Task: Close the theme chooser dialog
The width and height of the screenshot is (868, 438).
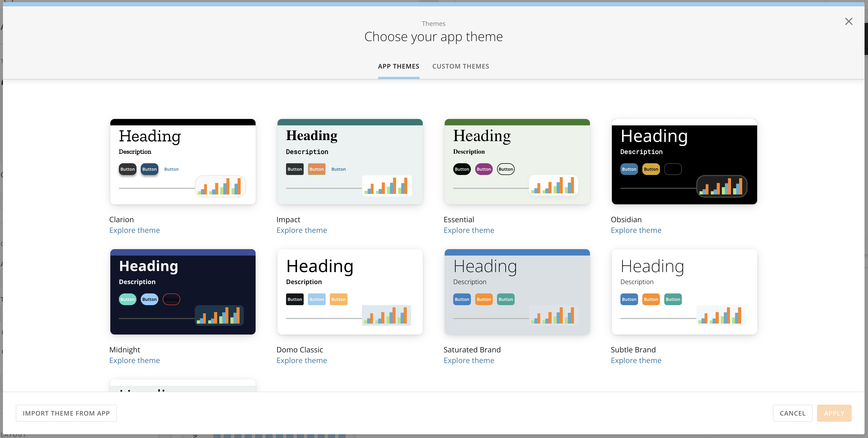Action: (x=849, y=21)
